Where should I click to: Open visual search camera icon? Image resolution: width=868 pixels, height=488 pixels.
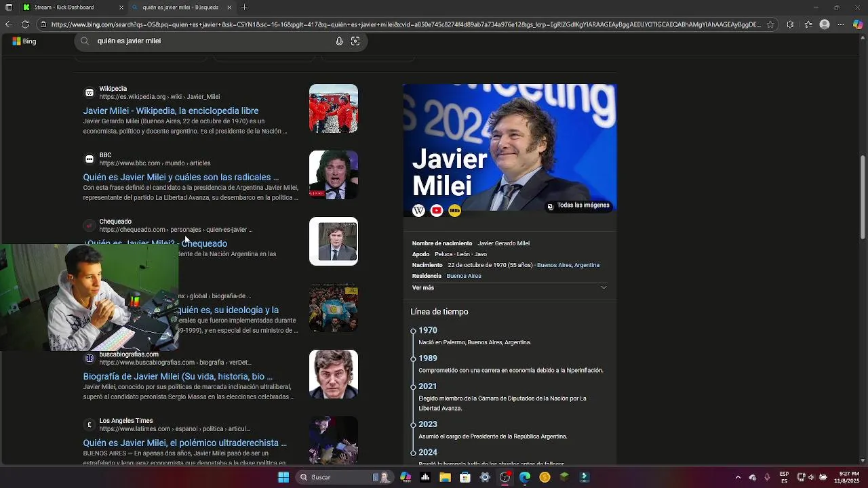[355, 41]
